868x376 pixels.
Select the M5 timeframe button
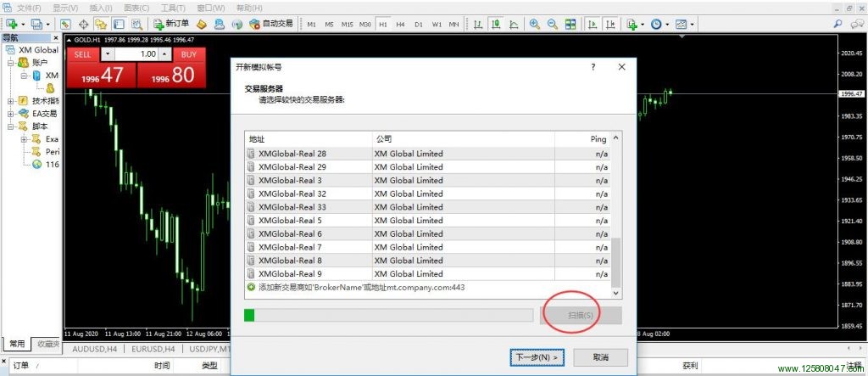click(330, 25)
